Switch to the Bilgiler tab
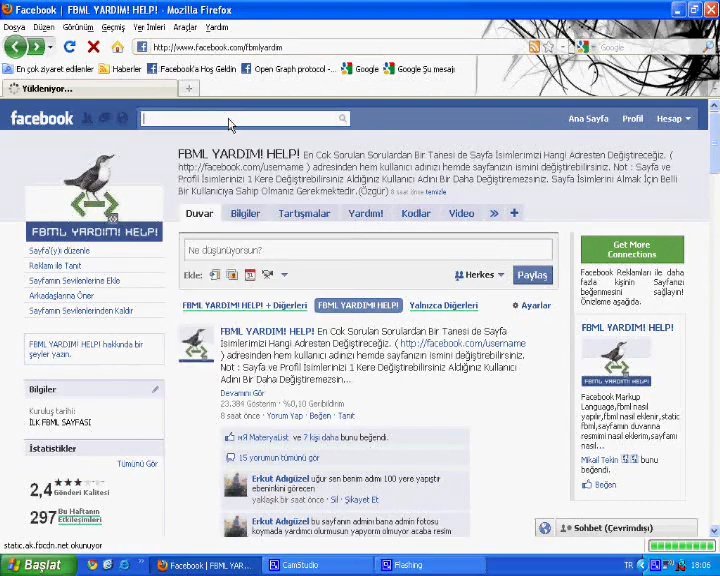 click(245, 213)
